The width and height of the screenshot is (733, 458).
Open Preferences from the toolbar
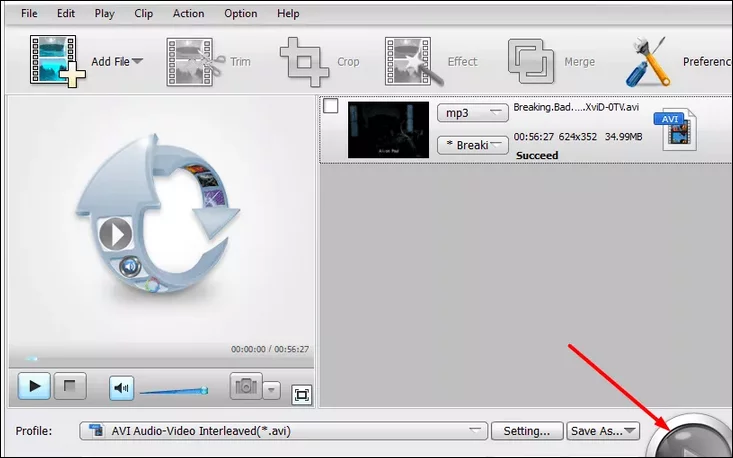(x=648, y=62)
